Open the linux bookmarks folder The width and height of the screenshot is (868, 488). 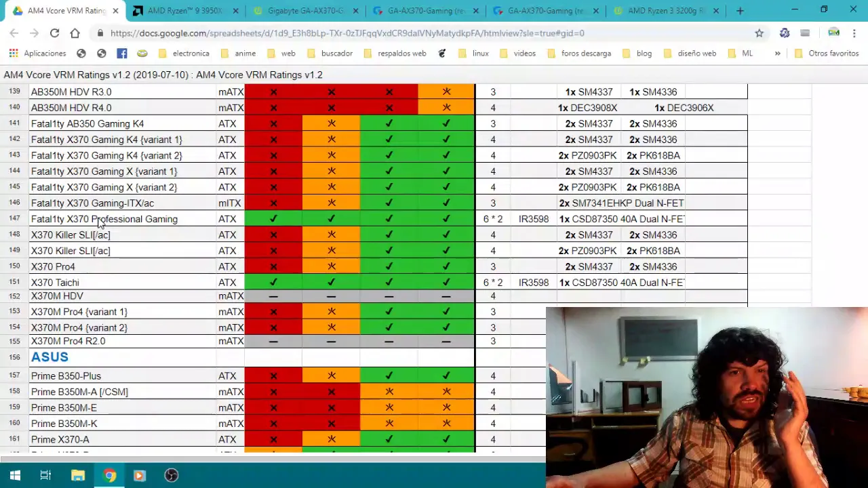[x=473, y=53]
